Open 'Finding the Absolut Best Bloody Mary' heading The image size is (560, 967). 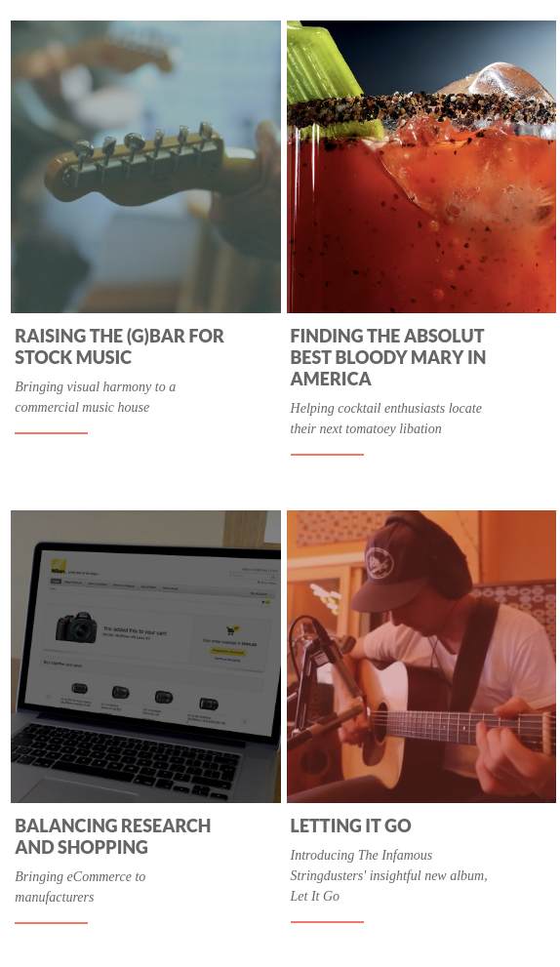pyautogui.click(x=388, y=357)
